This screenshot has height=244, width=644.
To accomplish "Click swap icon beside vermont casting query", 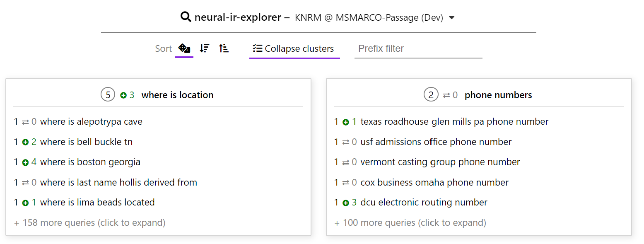I will pos(346,162).
